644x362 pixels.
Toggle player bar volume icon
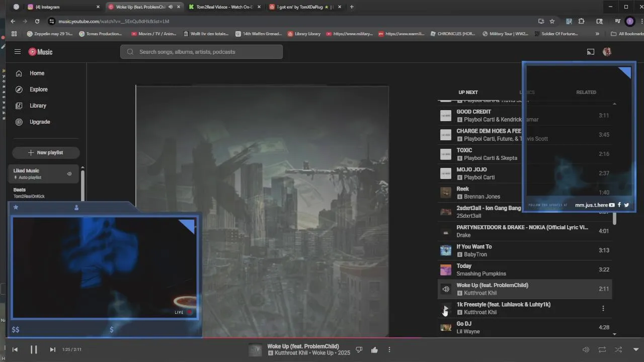pos(586,349)
